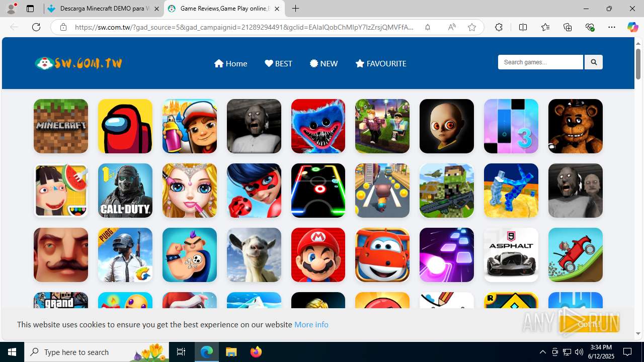
Task: Open Task View on taskbar
Action: tap(181, 352)
